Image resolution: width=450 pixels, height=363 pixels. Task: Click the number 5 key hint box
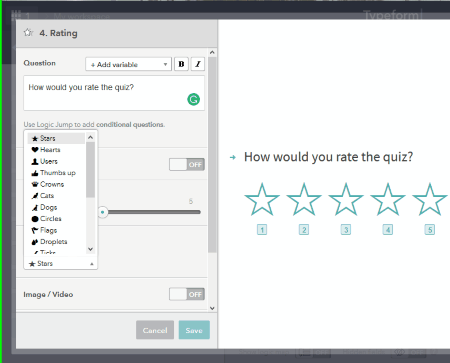tap(430, 230)
